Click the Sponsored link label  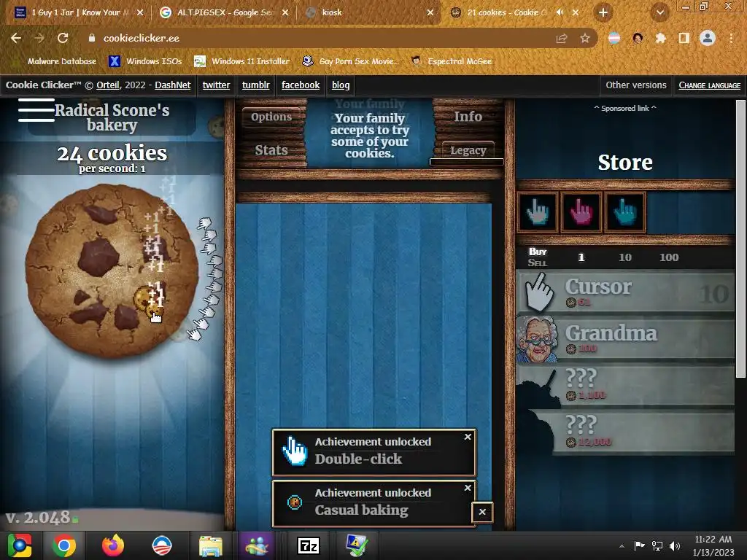tap(625, 108)
